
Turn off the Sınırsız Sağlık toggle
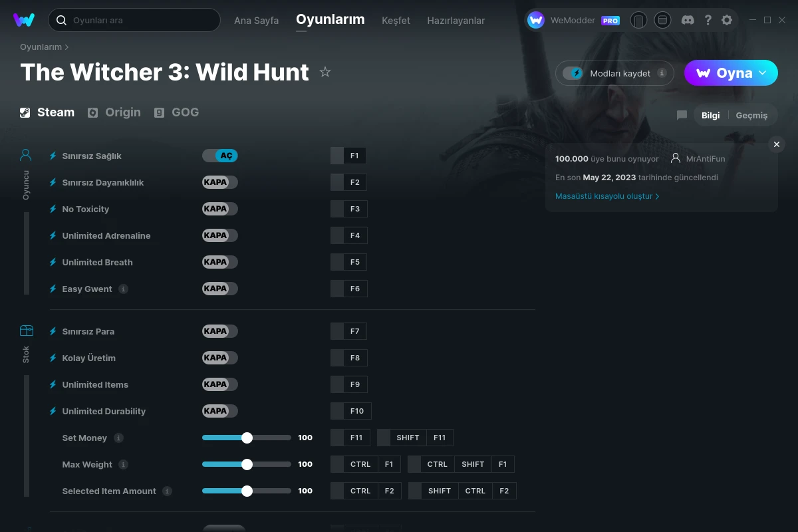[x=220, y=155]
